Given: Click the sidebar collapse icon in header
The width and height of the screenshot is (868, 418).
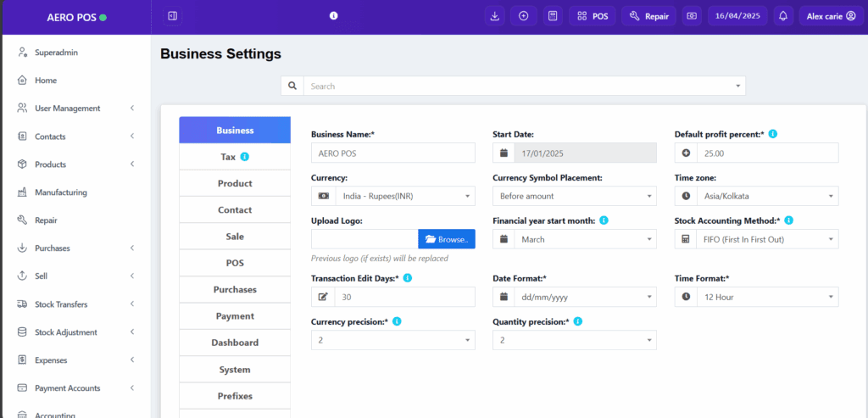Looking at the screenshot, I should coord(172,15).
